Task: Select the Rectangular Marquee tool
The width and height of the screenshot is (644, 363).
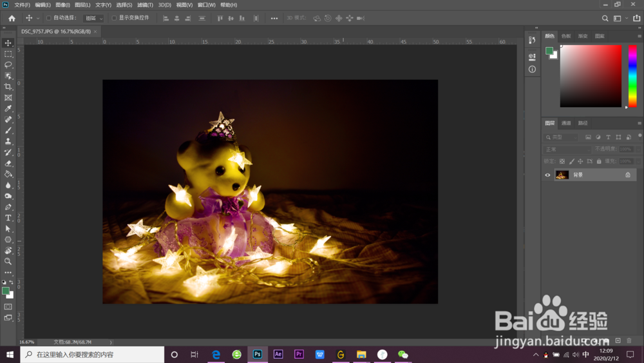Action: [8, 54]
